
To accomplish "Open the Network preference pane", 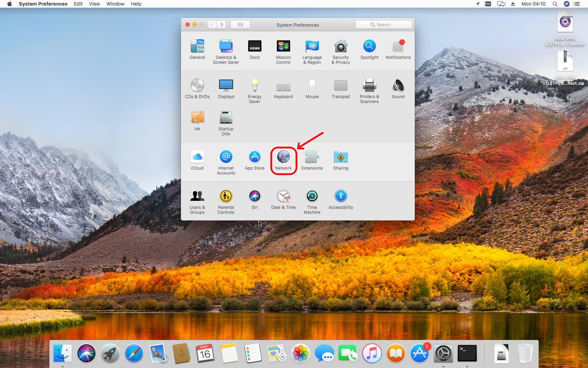I will click(x=283, y=160).
